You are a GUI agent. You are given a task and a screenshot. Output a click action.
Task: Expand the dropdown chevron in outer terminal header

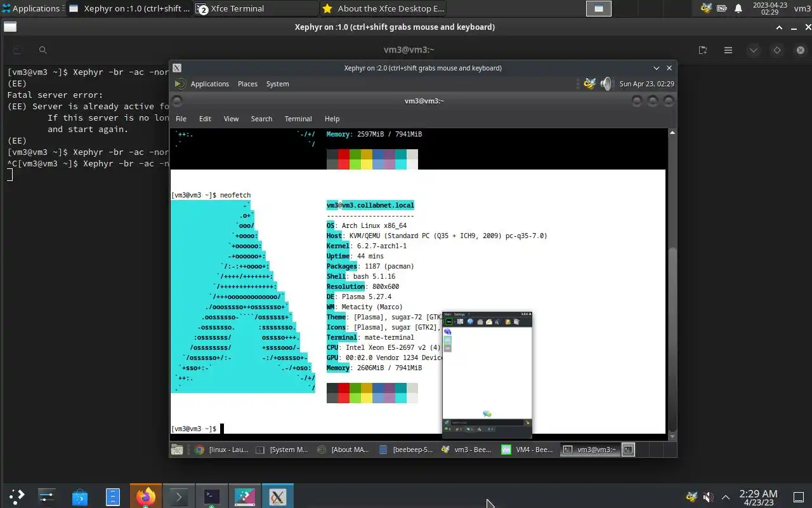[754, 50]
